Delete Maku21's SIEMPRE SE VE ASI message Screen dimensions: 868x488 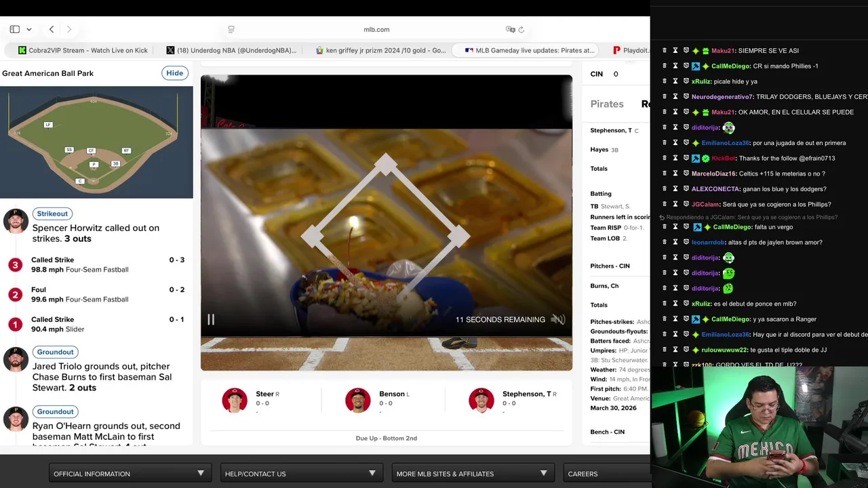coord(665,50)
